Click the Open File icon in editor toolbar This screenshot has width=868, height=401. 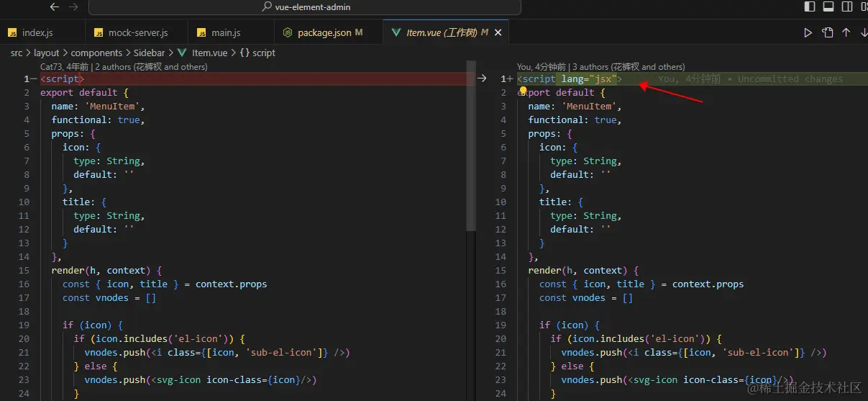point(828,32)
